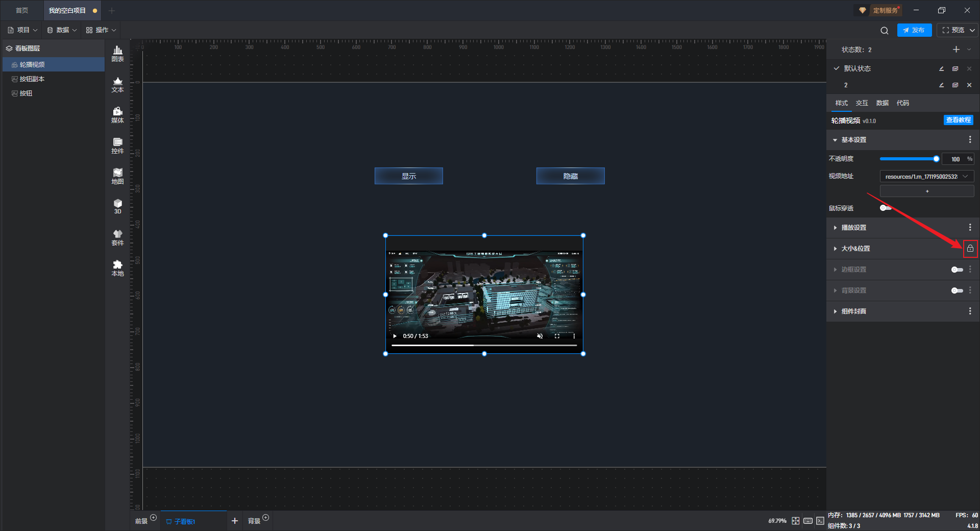Image resolution: width=980 pixels, height=531 pixels.
Task: Add a new background layer next to 背景
Action: (265, 518)
